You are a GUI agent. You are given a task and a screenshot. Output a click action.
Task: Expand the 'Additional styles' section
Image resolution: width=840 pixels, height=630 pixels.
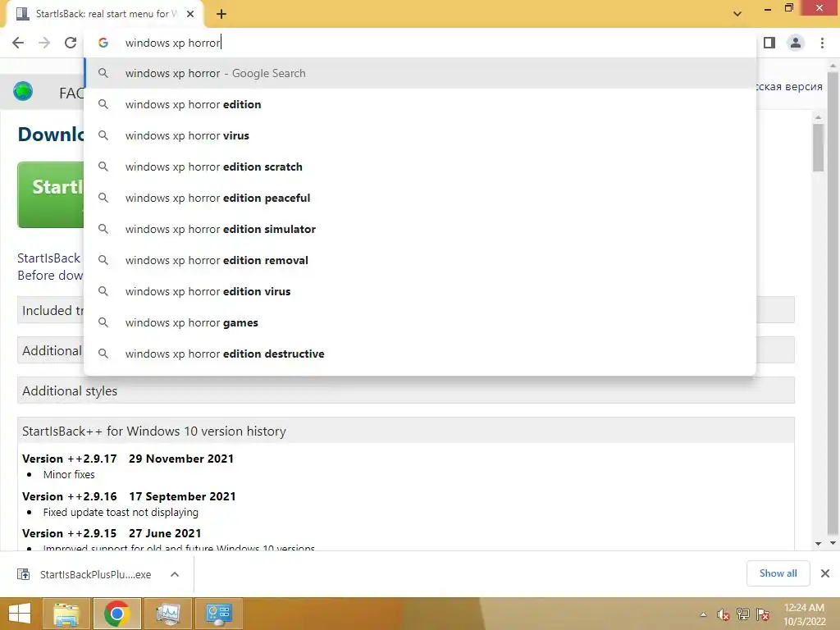point(405,390)
